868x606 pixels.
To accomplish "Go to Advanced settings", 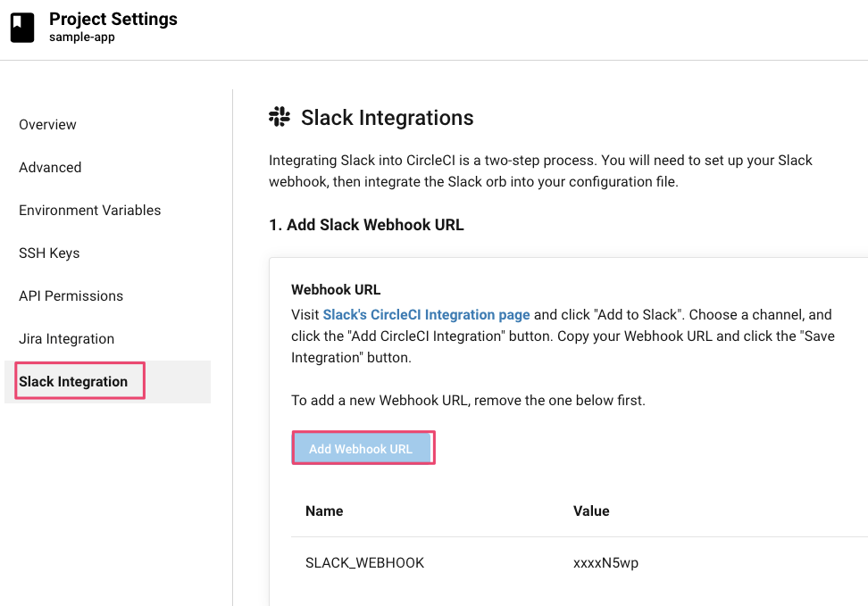I will point(50,168).
